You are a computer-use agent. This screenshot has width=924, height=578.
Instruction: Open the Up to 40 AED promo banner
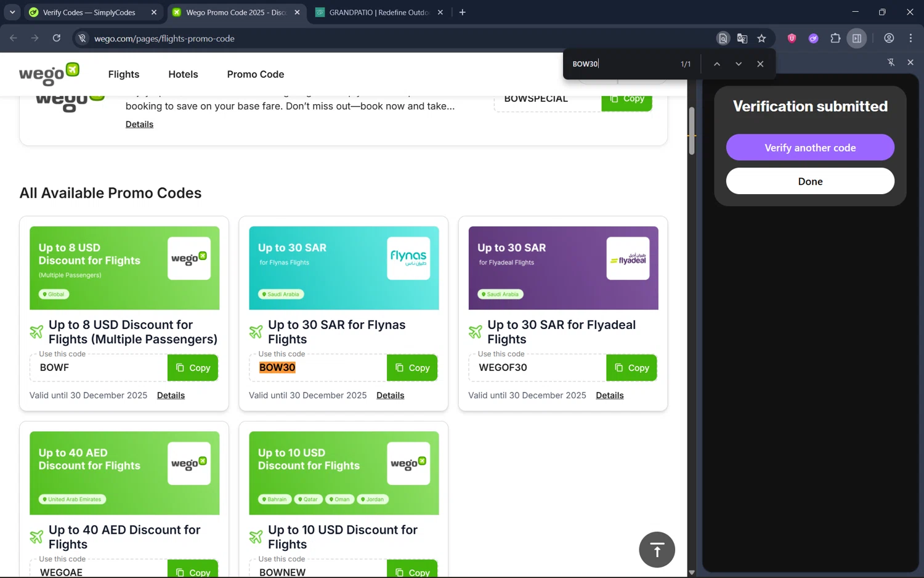click(x=124, y=473)
